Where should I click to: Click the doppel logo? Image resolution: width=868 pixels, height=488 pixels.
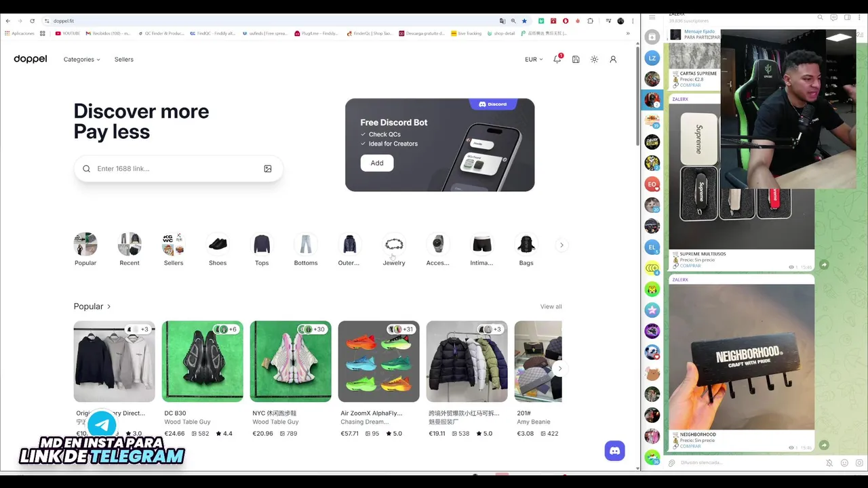(x=31, y=59)
